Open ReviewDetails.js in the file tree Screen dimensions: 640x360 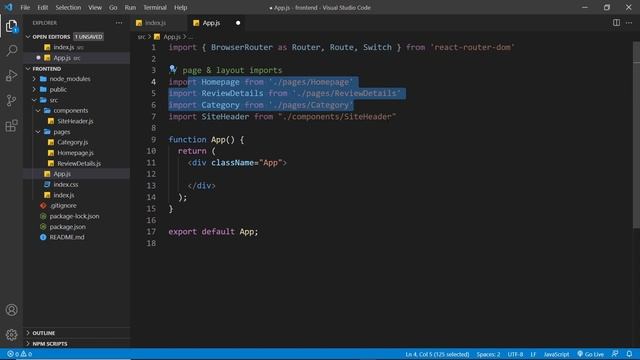(x=77, y=163)
